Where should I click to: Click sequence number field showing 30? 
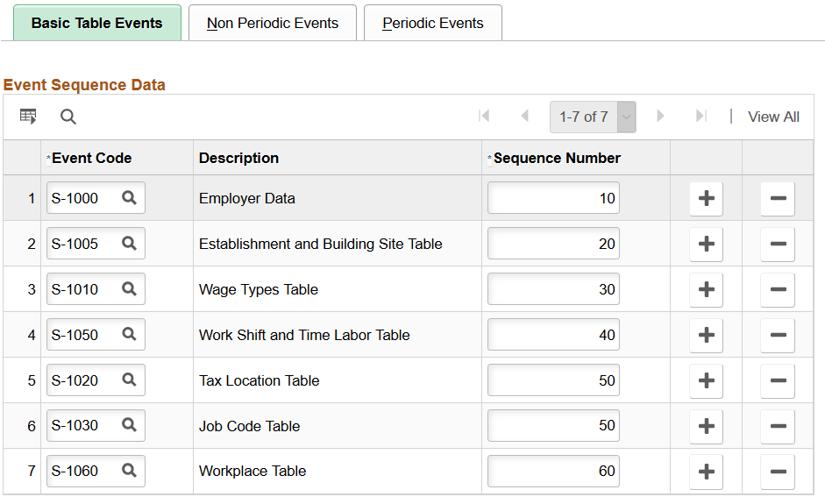pos(553,289)
